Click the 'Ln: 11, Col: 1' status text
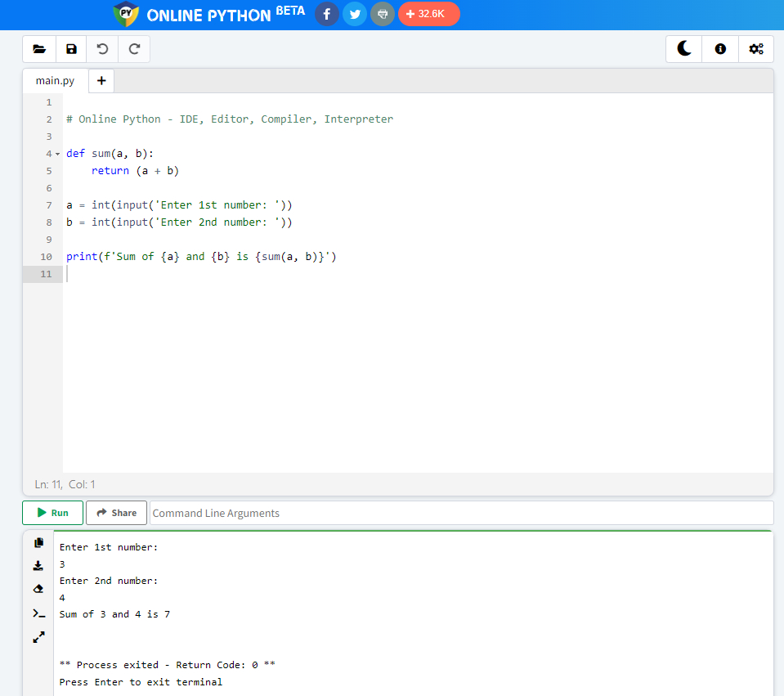This screenshot has width=784, height=696. click(65, 484)
